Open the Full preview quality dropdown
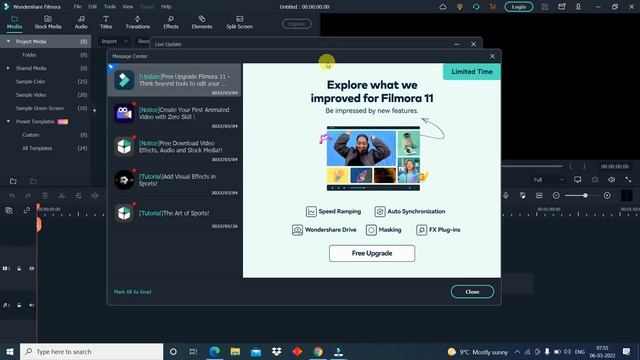Image resolution: width=640 pixels, height=360 pixels. 548,180
